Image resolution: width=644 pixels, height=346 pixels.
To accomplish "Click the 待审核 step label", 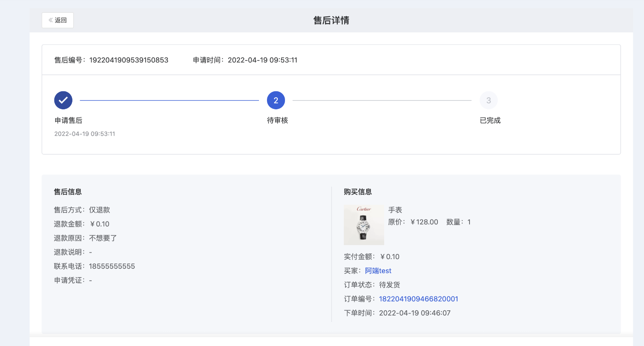I will pyautogui.click(x=277, y=121).
